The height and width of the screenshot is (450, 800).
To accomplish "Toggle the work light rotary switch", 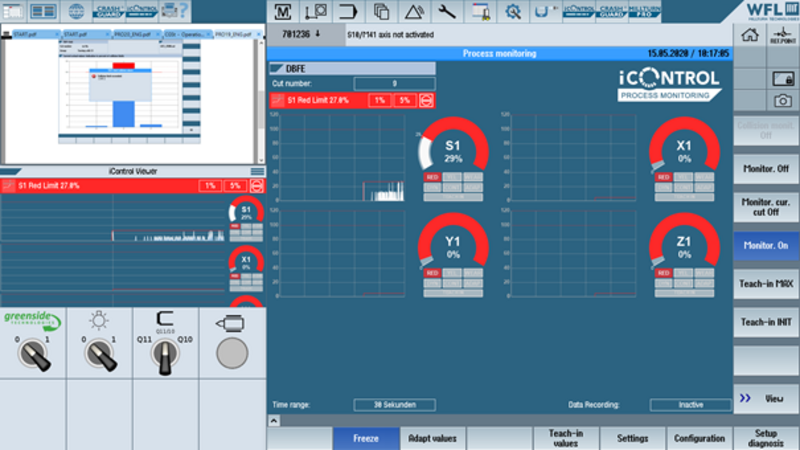I will (x=99, y=354).
